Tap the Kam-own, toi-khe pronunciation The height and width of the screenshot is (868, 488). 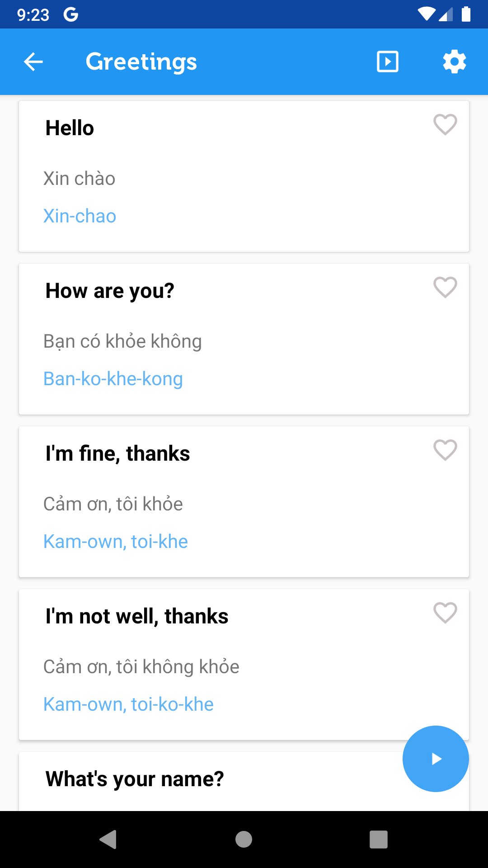115,542
